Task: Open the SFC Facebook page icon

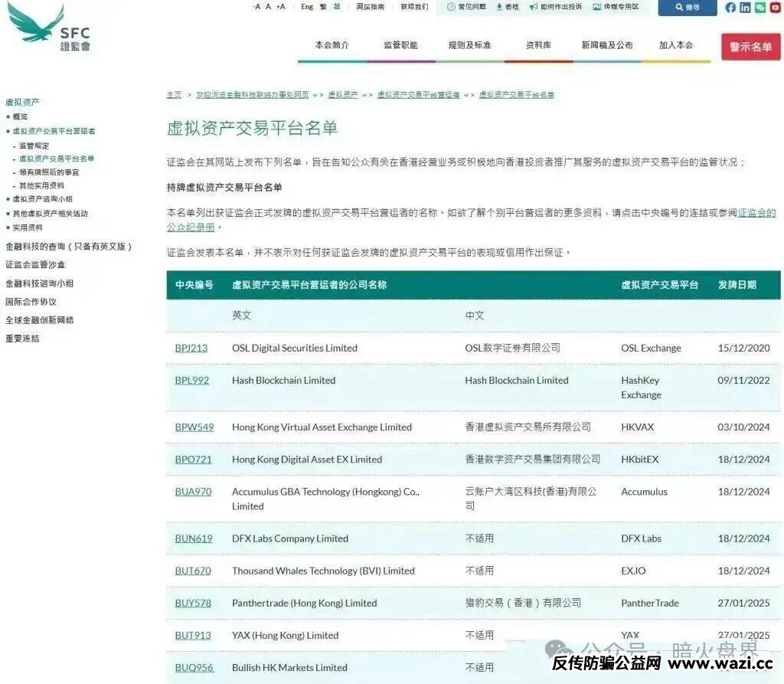Action: (x=730, y=8)
